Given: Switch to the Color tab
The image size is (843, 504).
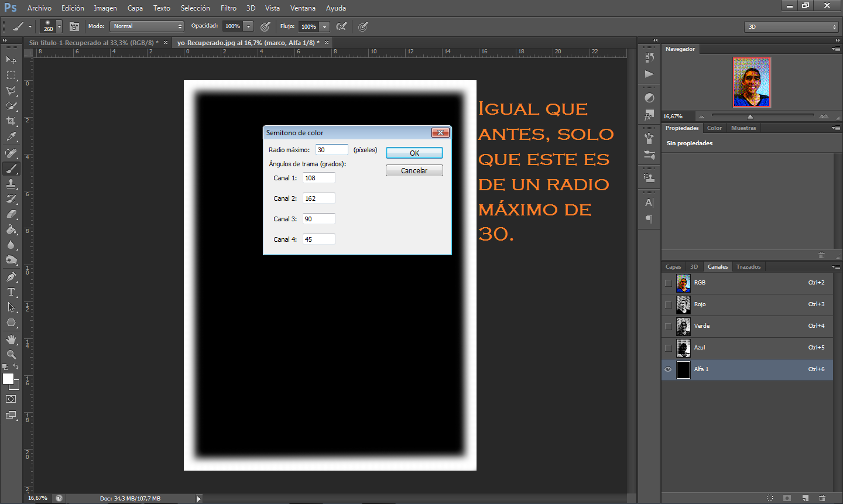Looking at the screenshot, I should click(714, 128).
